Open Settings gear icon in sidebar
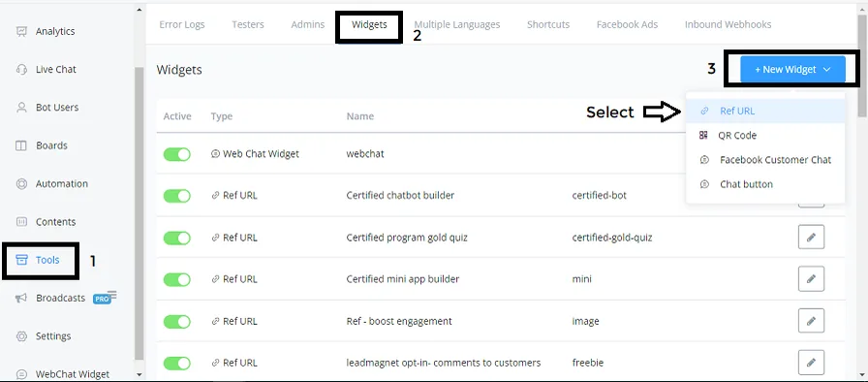This screenshot has height=382, width=868. click(21, 336)
